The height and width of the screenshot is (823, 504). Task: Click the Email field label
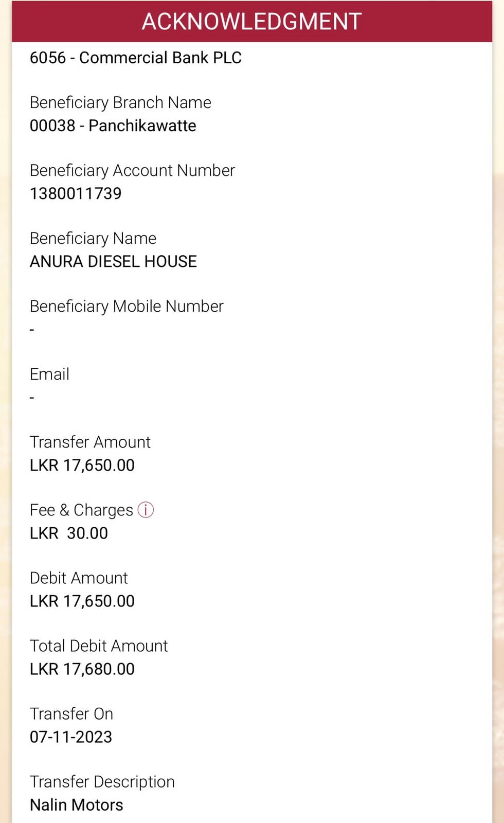tap(49, 374)
